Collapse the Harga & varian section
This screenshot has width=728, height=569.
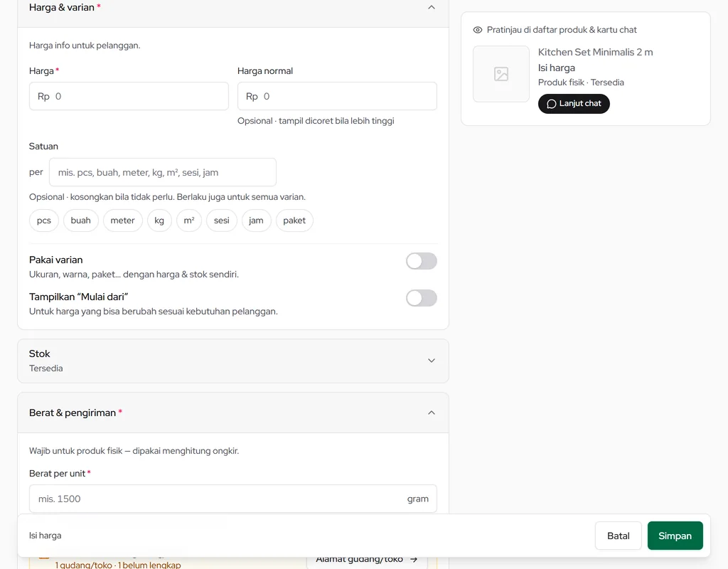[432, 7]
